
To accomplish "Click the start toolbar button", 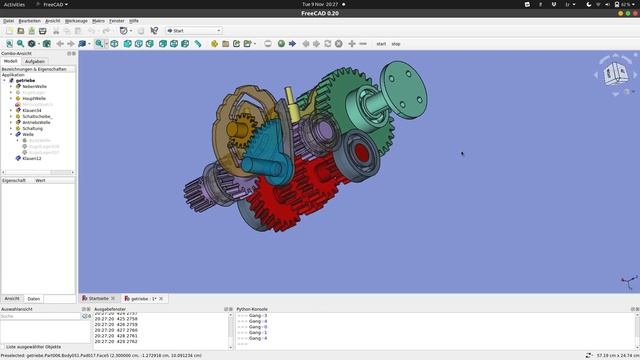I will pyautogui.click(x=381, y=44).
